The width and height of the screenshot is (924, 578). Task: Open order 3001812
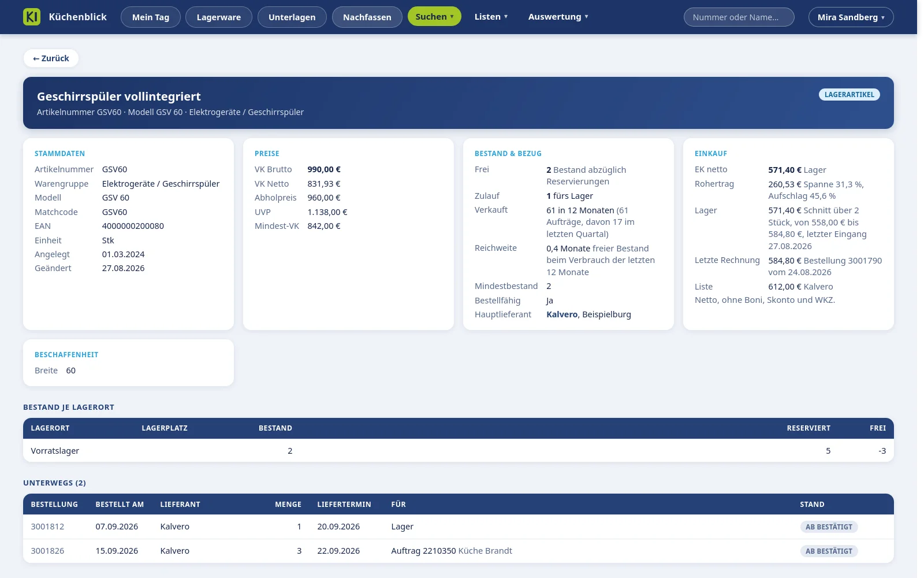[x=47, y=527]
